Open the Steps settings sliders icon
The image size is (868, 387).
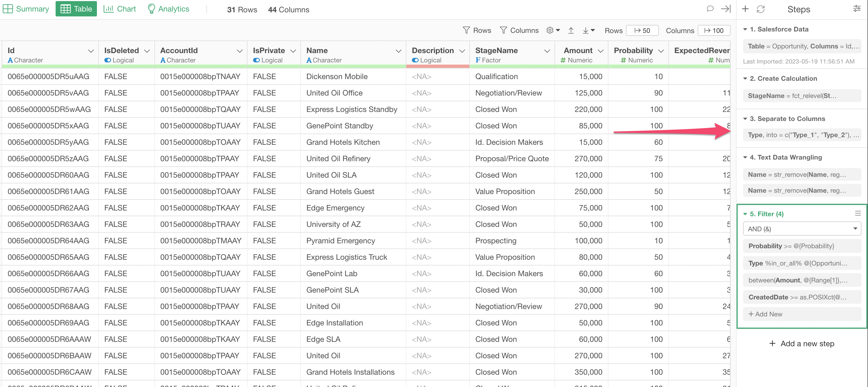(x=856, y=9)
